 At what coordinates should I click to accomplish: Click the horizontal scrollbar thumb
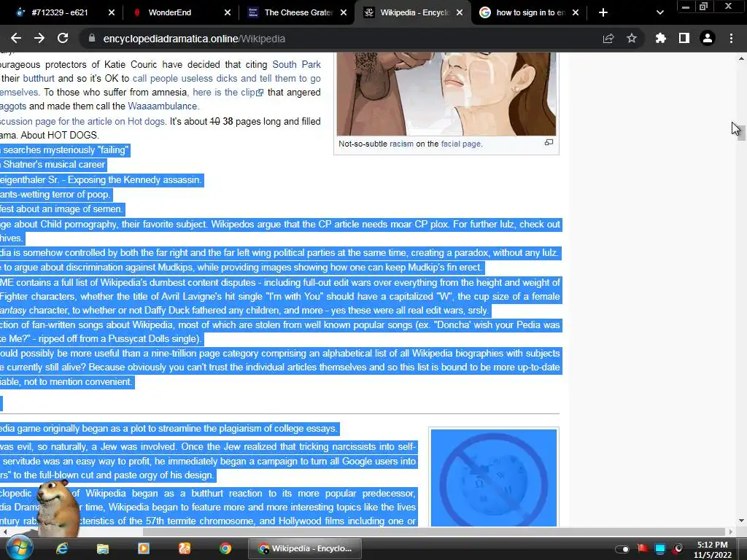[x=433, y=532]
